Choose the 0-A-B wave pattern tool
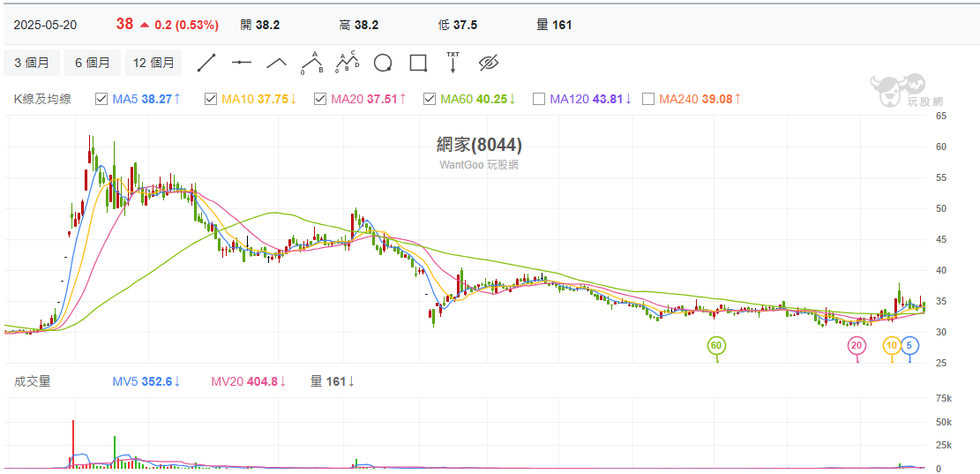 click(312, 63)
